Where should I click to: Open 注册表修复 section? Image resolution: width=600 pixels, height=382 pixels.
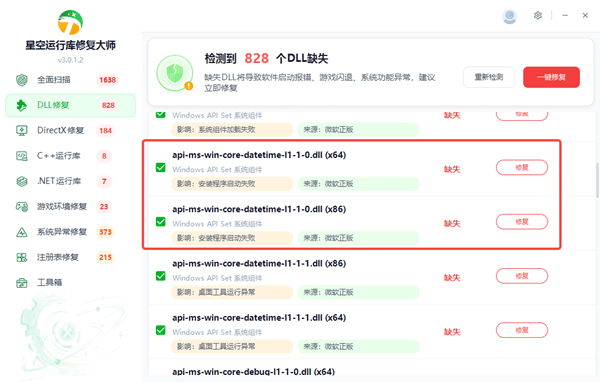[x=70, y=257]
